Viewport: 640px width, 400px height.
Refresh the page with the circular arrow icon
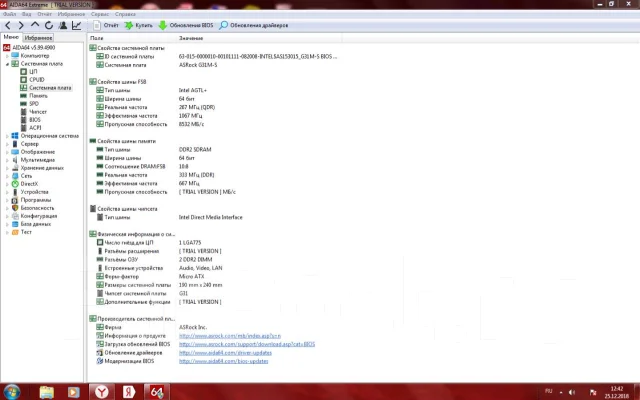[49, 25]
